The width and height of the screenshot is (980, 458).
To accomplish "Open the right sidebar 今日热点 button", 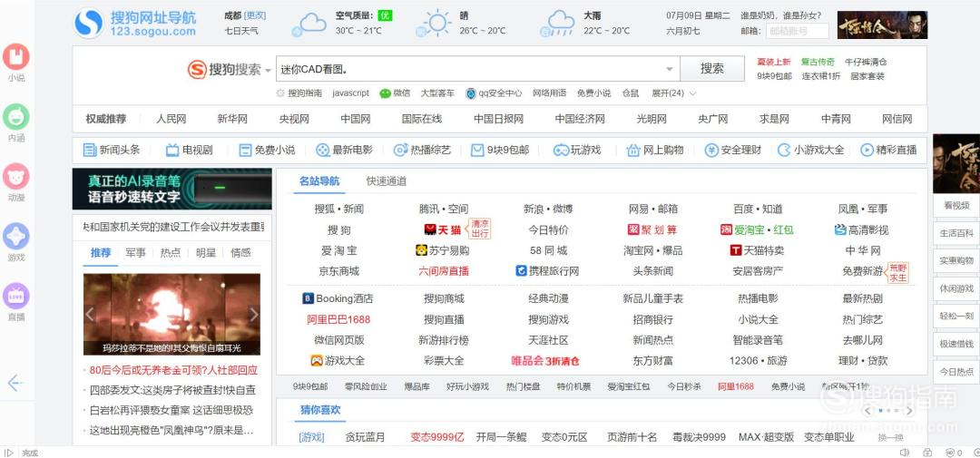I will point(956,372).
